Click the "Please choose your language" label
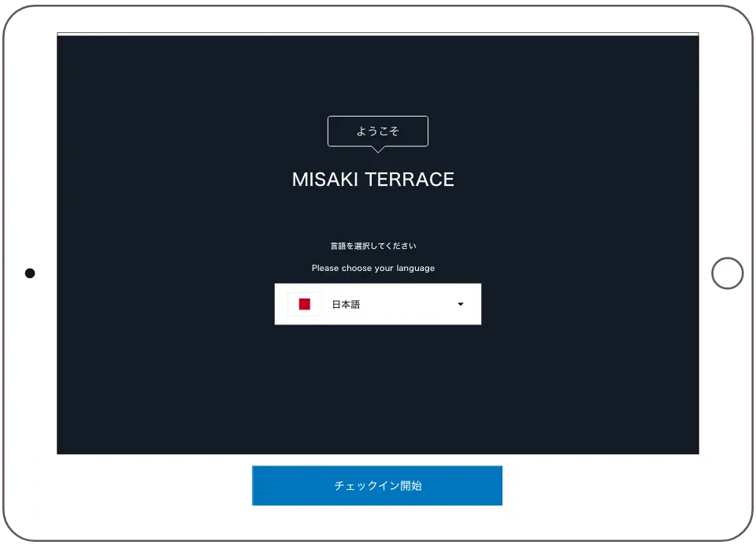The height and width of the screenshot is (545, 756). pos(373,269)
